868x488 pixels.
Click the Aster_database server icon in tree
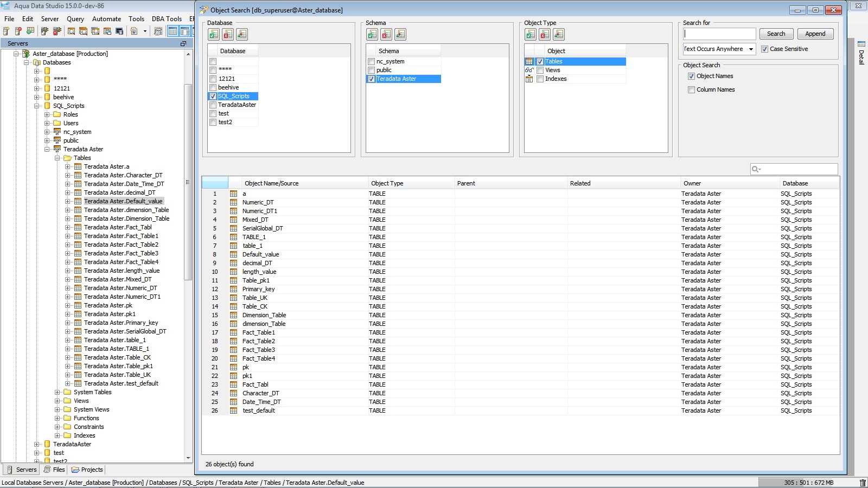tap(25, 54)
